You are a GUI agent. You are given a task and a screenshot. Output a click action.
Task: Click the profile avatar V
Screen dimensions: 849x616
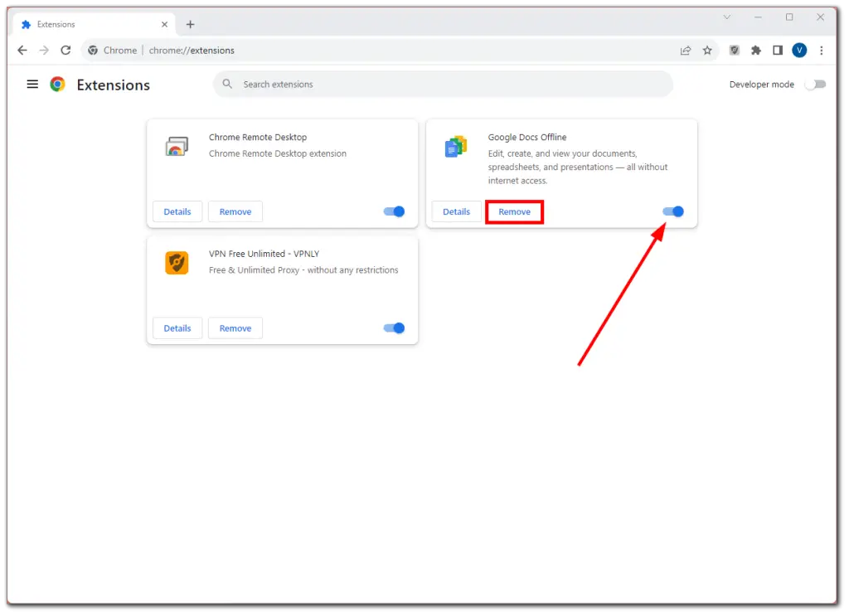click(799, 50)
